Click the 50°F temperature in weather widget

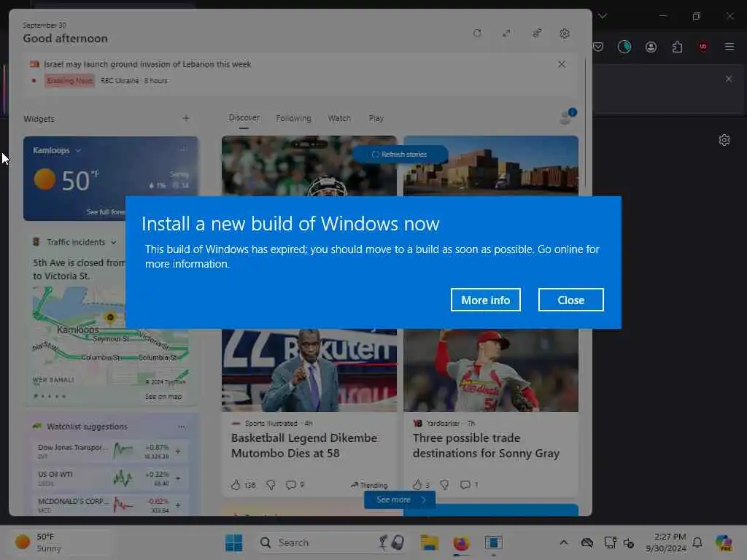(x=80, y=181)
